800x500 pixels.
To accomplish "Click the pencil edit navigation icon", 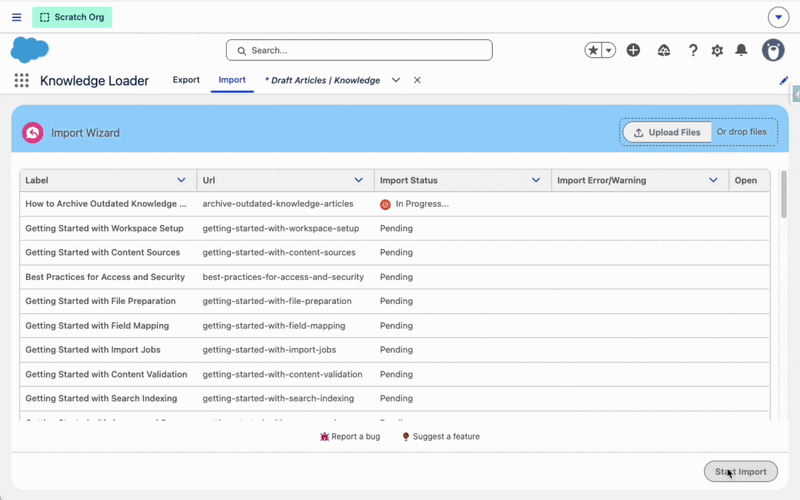I will click(x=784, y=81).
